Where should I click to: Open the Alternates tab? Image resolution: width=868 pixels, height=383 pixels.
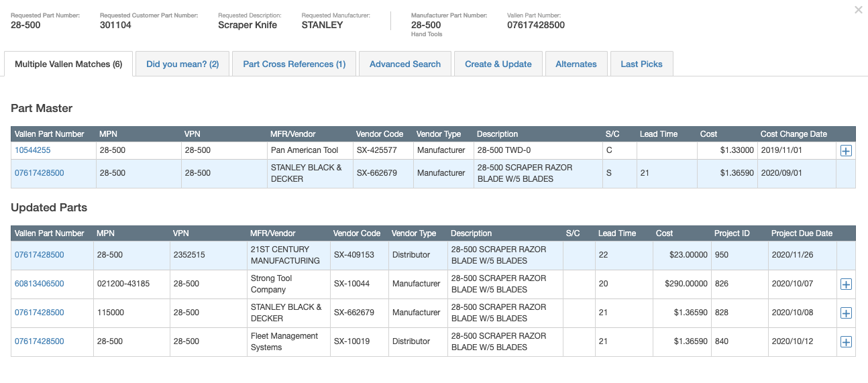pyautogui.click(x=576, y=64)
